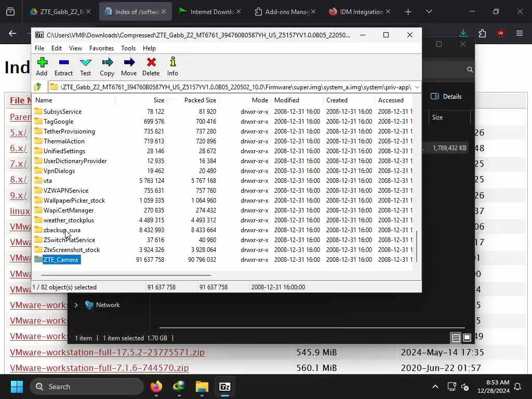Click the uBlock Origin toolbar icon
532x399 pixels.
click(x=500, y=33)
